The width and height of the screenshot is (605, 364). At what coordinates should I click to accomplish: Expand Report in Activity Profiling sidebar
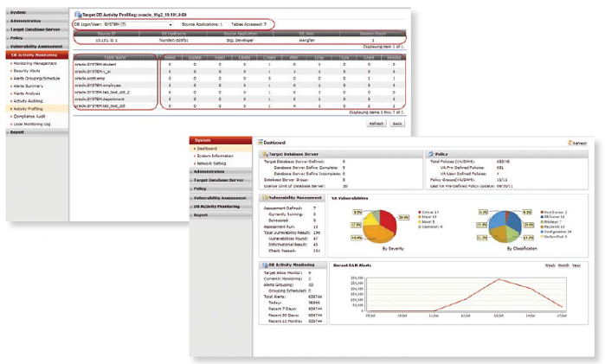coord(37,132)
